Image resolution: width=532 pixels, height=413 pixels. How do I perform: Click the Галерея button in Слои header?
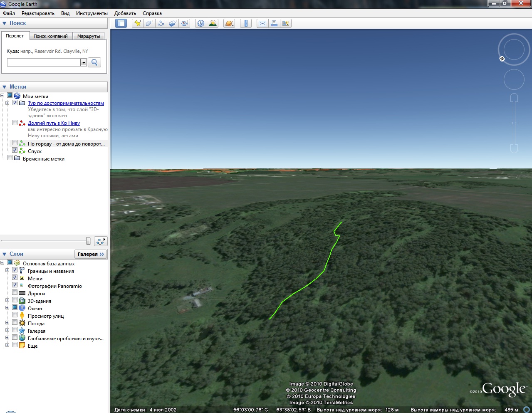91,254
